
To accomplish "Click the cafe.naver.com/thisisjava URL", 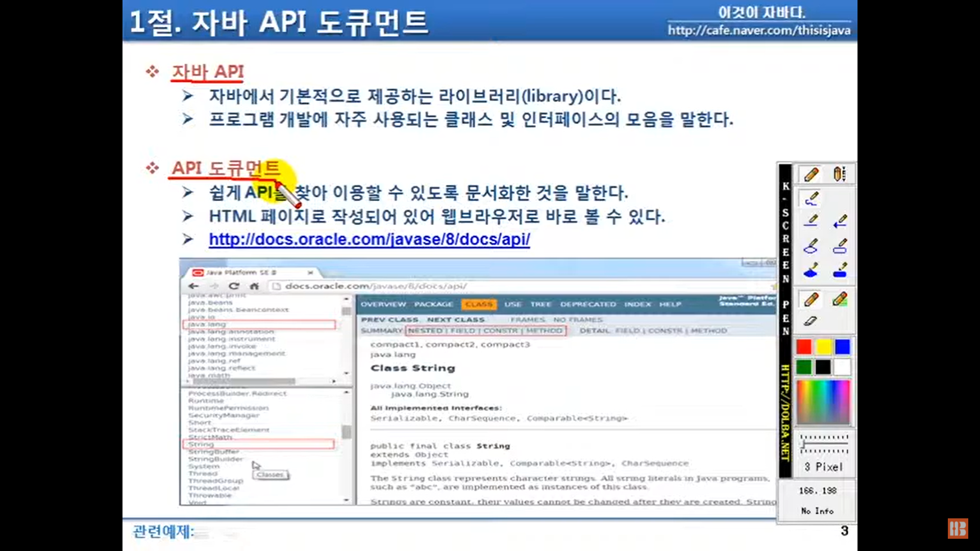I will click(759, 30).
